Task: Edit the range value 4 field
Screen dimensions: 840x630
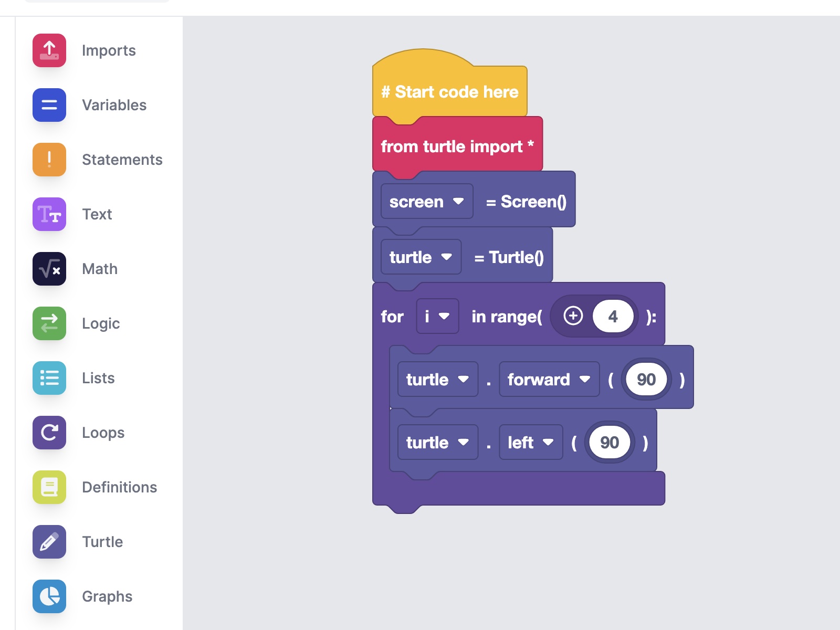Action: pos(613,316)
